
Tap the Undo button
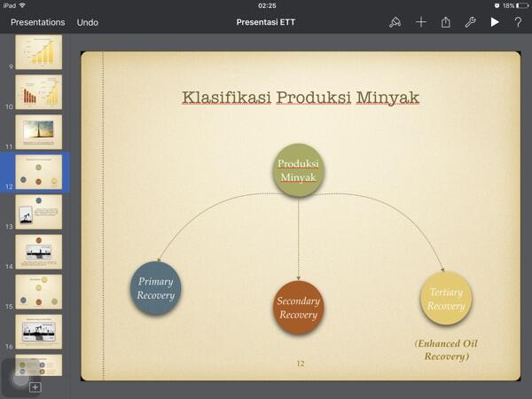(x=88, y=22)
